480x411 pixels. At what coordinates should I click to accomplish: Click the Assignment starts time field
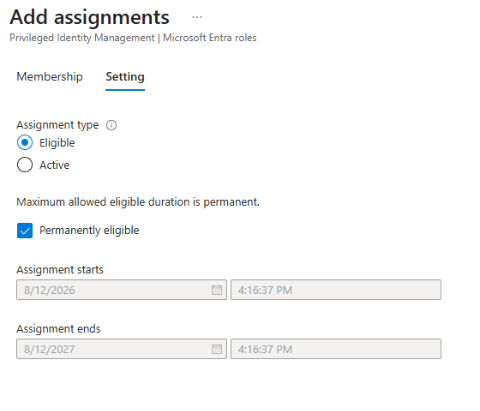pyautogui.click(x=336, y=290)
